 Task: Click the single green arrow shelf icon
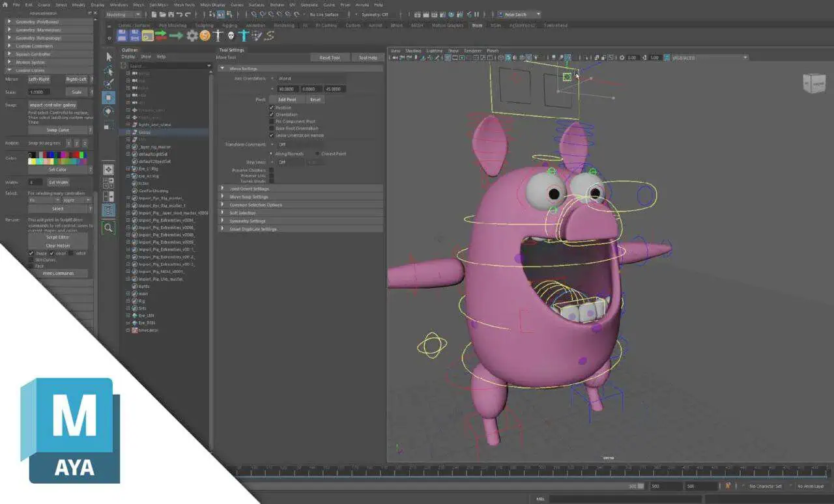coord(176,35)
